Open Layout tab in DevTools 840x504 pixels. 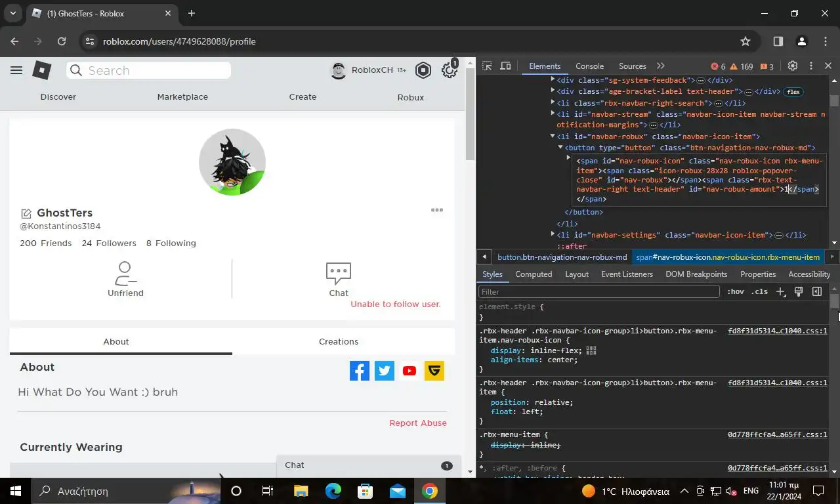point(577,274)
